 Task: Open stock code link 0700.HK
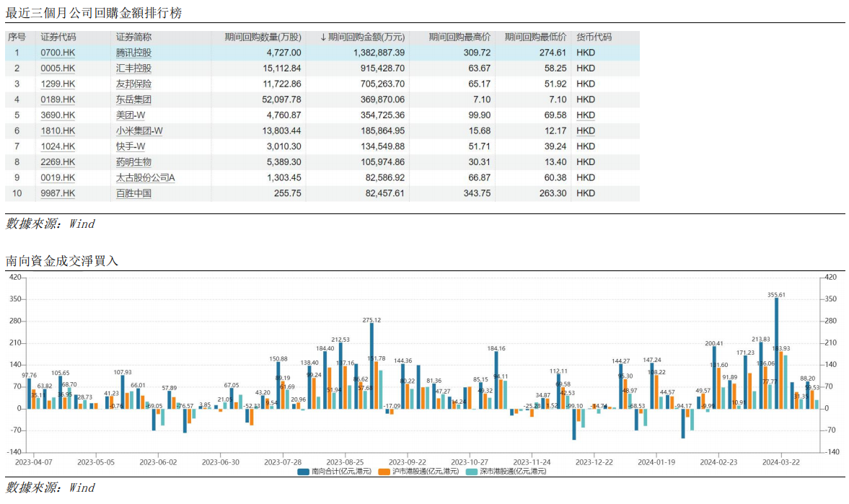tap(58, 53)
